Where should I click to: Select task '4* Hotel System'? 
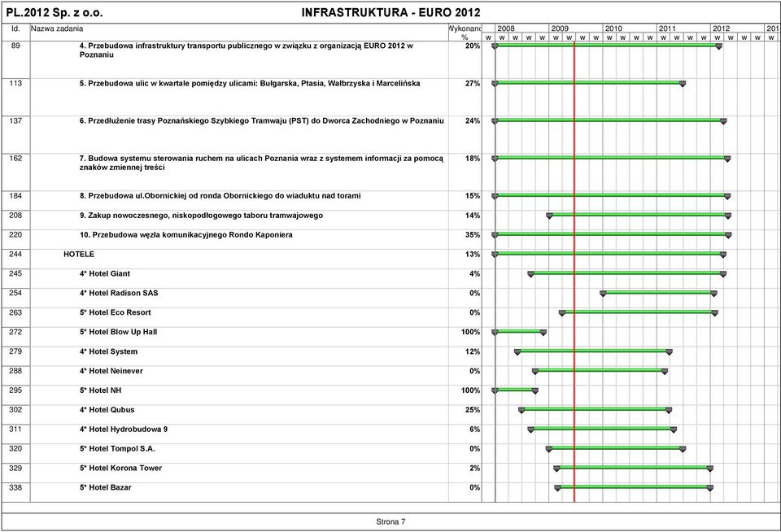tap(108, 351)
